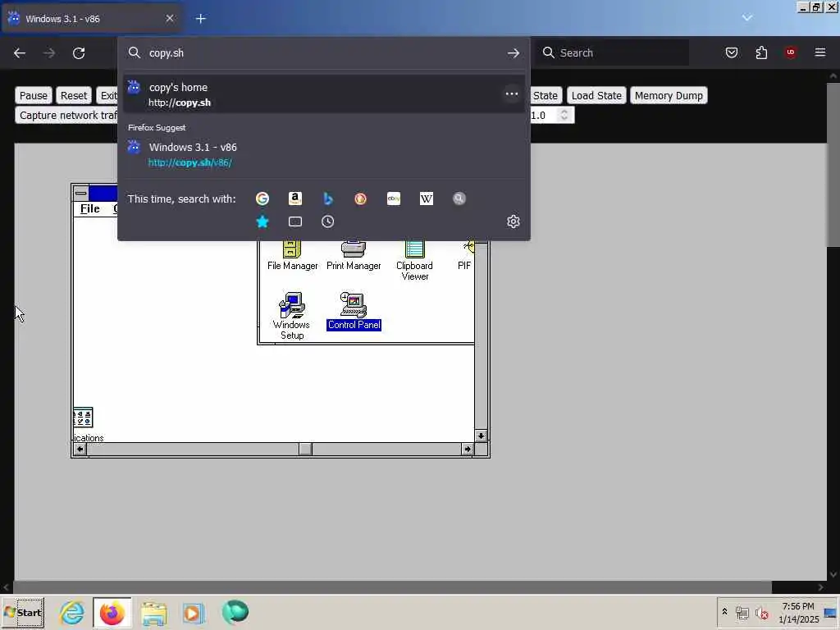The height and width of the screenshot is (630, 840).
Task: Search with Google this time
Action: [262, 199]
